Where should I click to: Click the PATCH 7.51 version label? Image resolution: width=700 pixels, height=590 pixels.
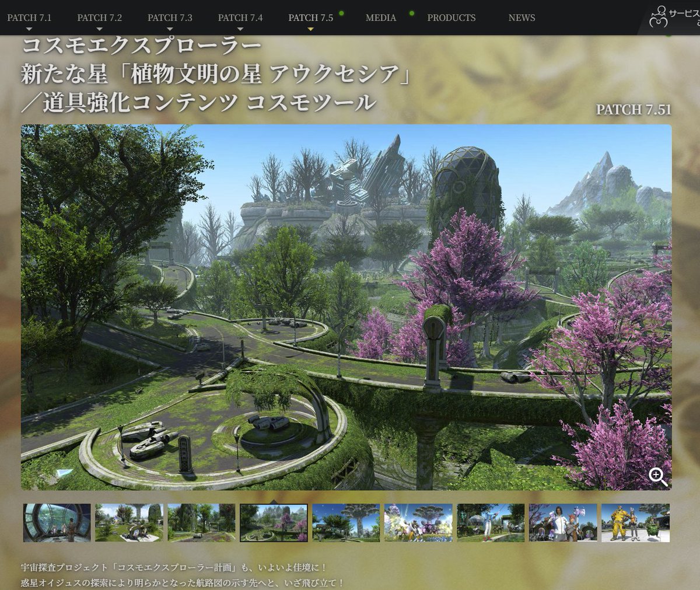[633, 110]
